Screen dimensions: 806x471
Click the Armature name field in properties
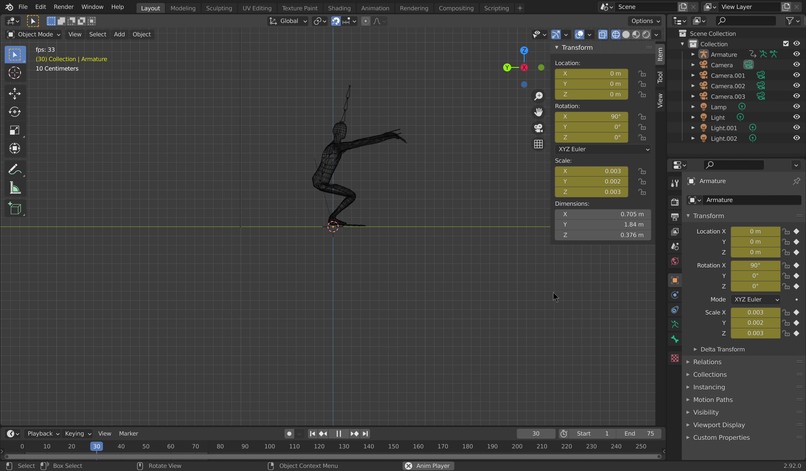coord(752,200)
